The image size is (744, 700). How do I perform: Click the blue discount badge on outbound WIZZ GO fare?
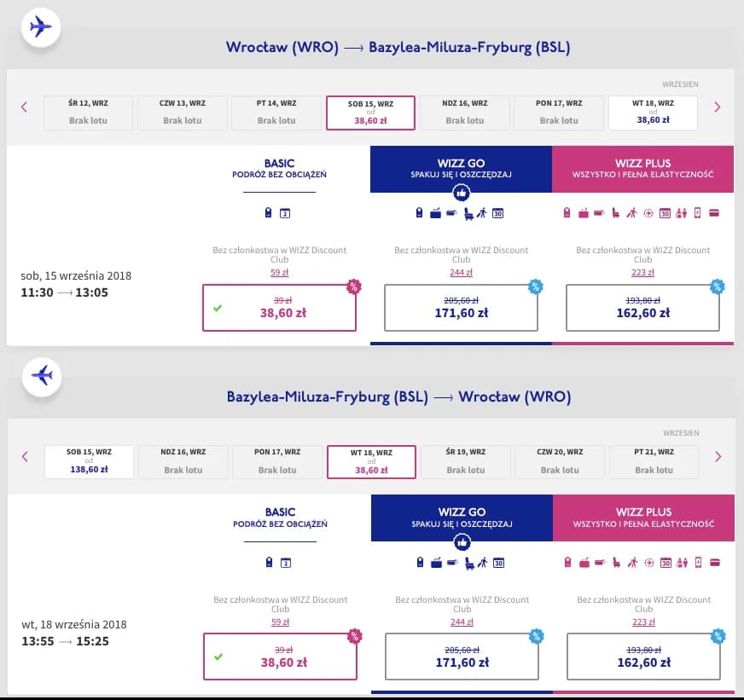pyautogui.click(x=535, y=286)
